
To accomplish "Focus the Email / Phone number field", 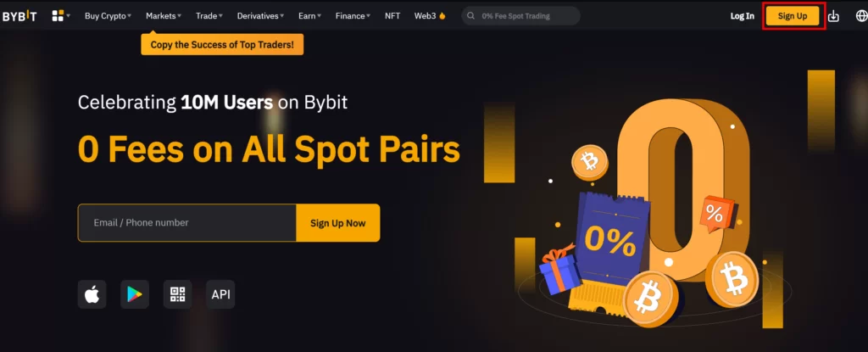I will coord(187,223).
